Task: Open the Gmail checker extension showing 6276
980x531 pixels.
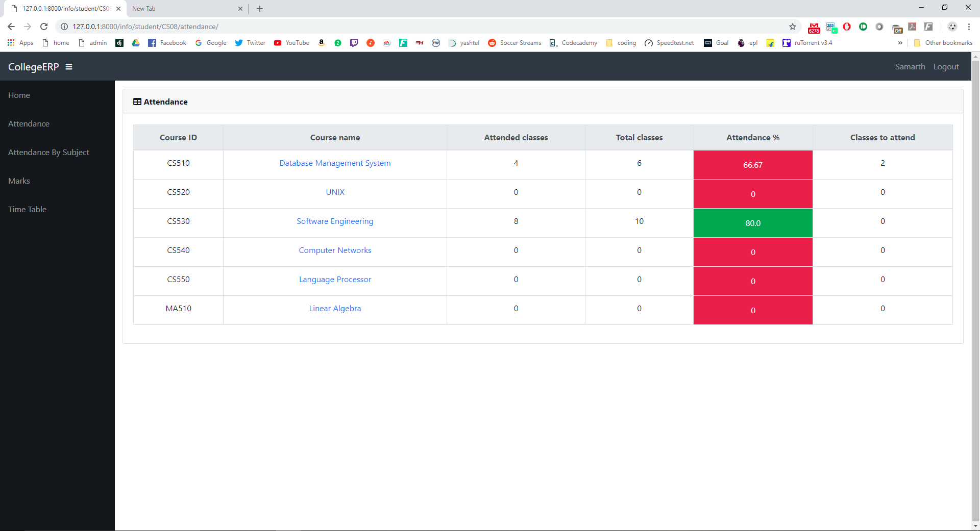Action: tap(814, 28)
